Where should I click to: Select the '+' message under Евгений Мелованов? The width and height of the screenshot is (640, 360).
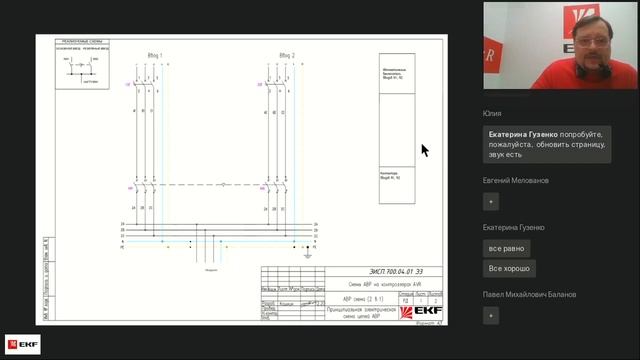pyautogui.click(x=491, y=202)
